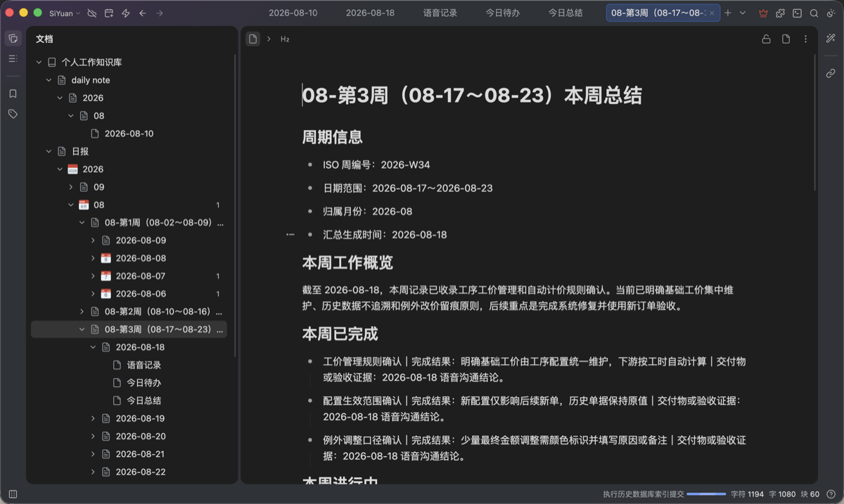Open the help icon in status bar

831,494
